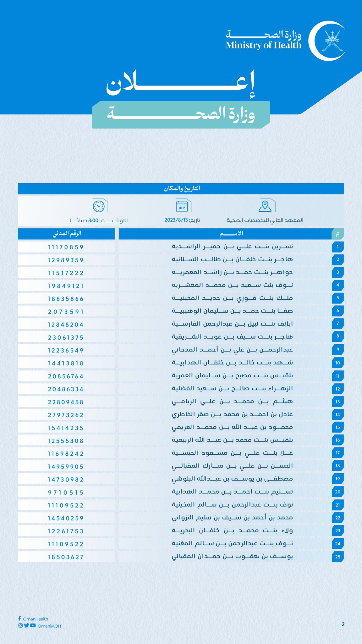Click name 'هاجر بنت خلفان بن طالب السنانية'
The image size is (362, 644).
[x=232, y=259]
